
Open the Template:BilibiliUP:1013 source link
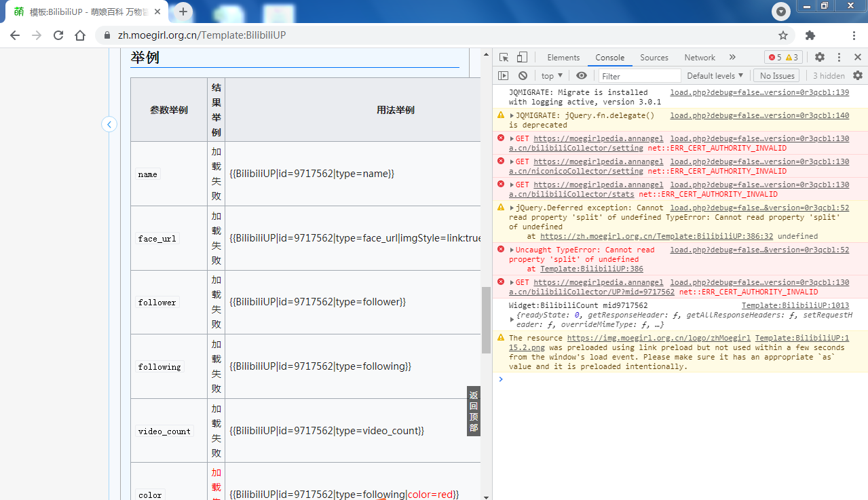pos(795,306)
